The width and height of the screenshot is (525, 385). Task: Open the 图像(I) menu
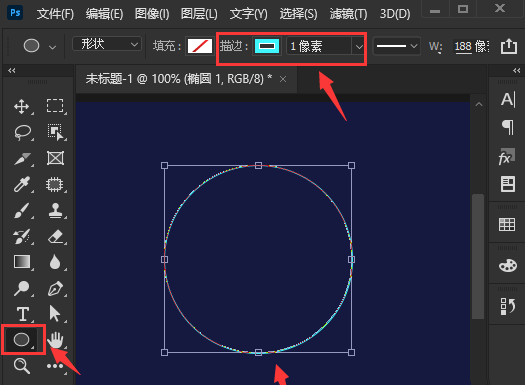[152, 14]
